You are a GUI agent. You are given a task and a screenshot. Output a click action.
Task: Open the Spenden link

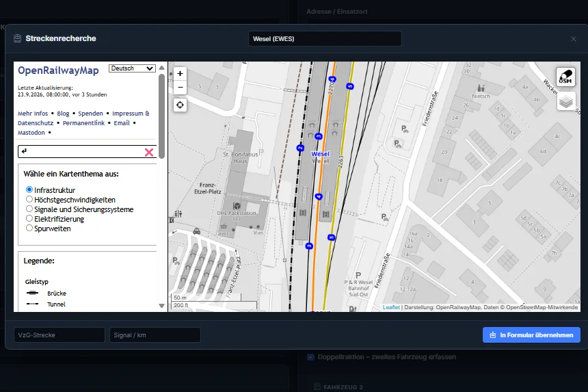(x=90, y=114)
